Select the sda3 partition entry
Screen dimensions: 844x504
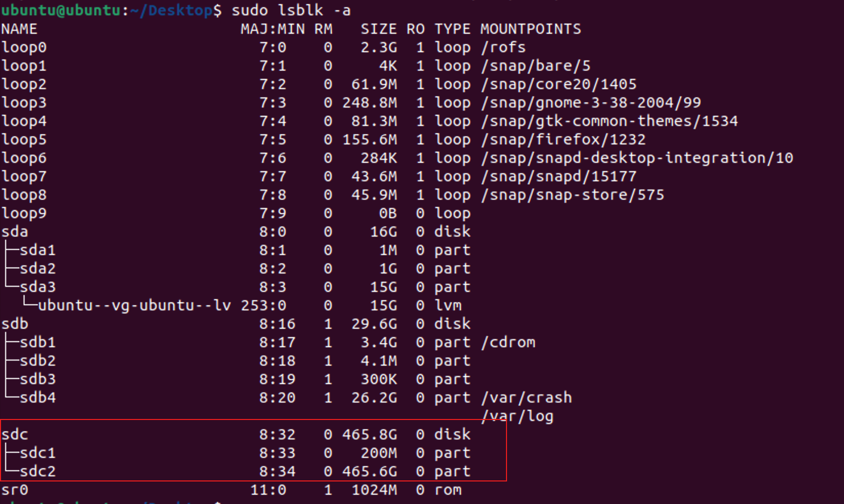click(38, 287)
